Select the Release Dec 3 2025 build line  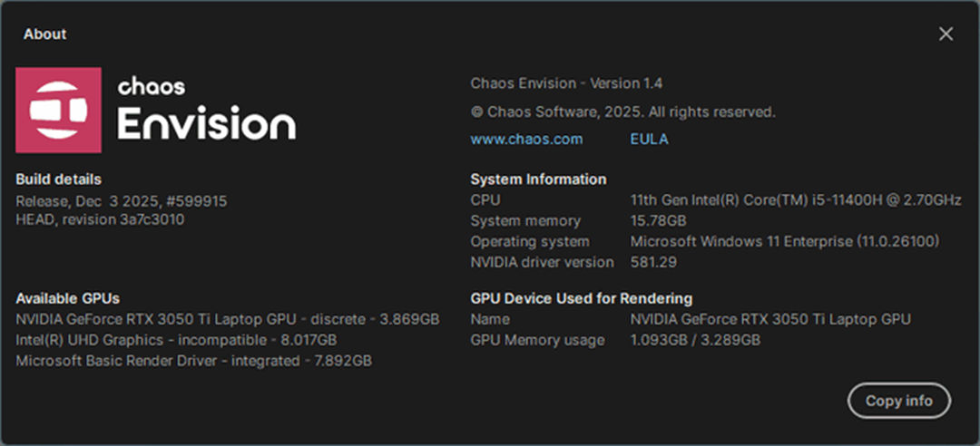pyautogui.click(x=122, y=200)
